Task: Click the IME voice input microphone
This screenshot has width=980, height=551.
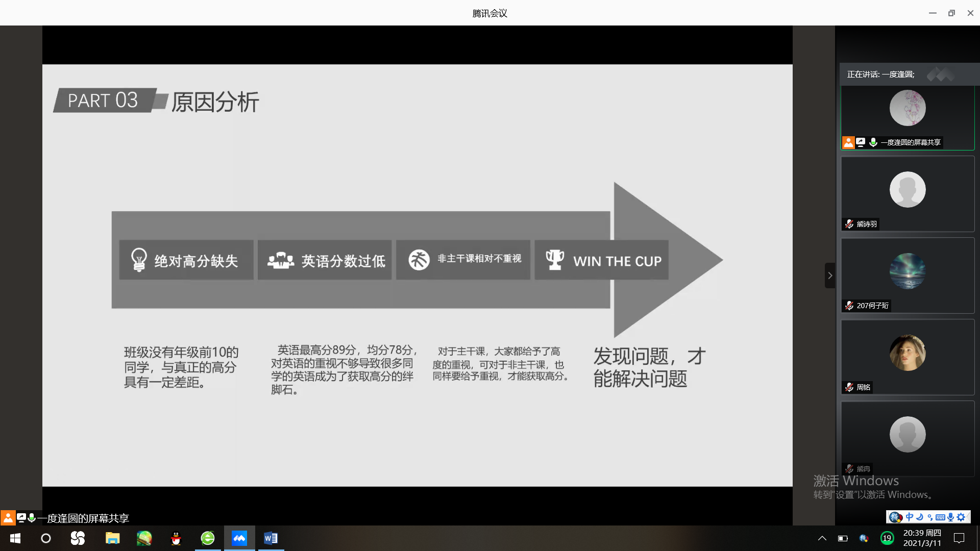Action: click(950, 517)
